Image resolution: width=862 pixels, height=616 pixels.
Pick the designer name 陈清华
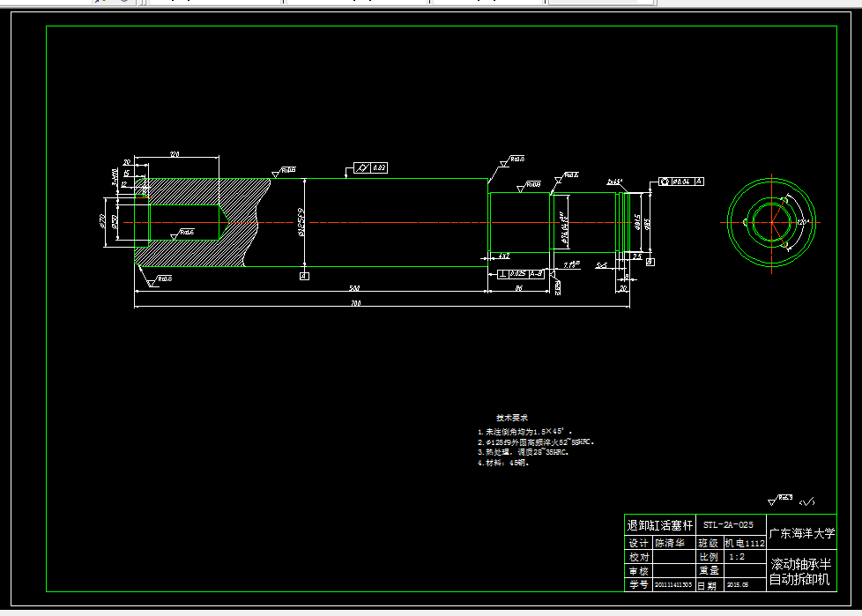pyautogui.click(x=670, y=543)
